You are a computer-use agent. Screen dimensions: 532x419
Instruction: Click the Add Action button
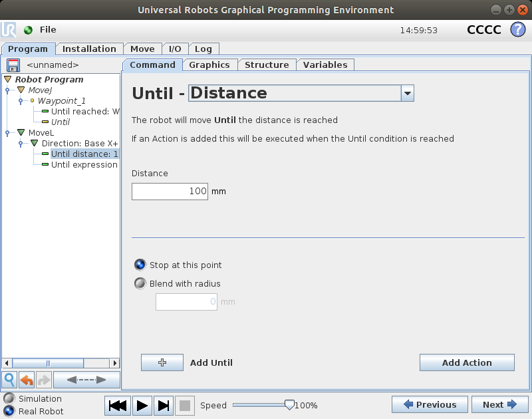pyautogui.click(x=467, y=362)
